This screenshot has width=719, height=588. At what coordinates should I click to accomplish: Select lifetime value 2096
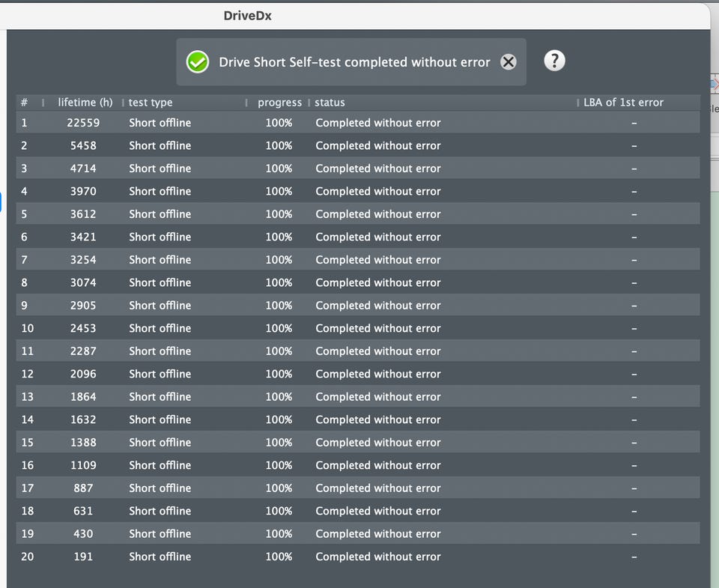click(83, 375)
